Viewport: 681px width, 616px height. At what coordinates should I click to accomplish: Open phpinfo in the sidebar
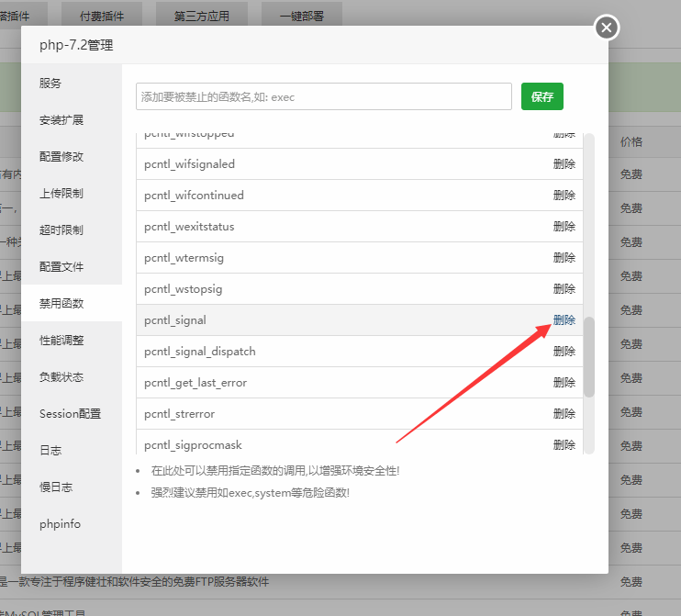pos(60,524)
